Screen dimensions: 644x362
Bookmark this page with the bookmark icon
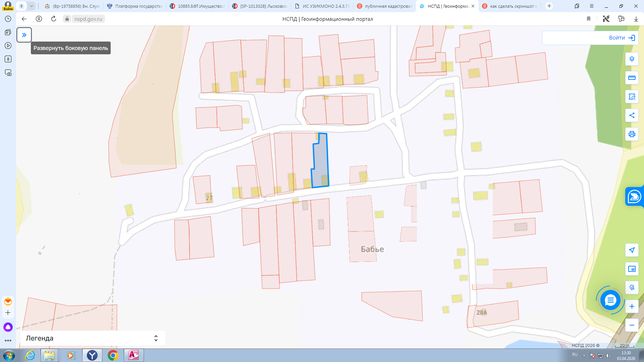(589, 19)
